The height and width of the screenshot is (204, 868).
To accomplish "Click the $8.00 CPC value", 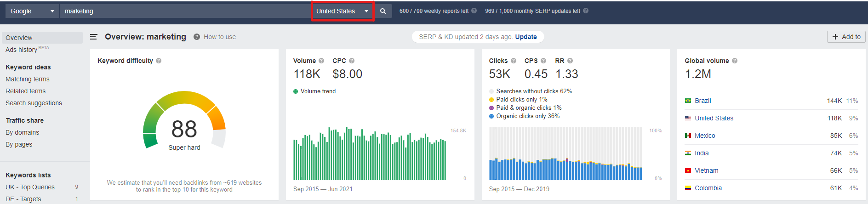I will tap(347, 74).
